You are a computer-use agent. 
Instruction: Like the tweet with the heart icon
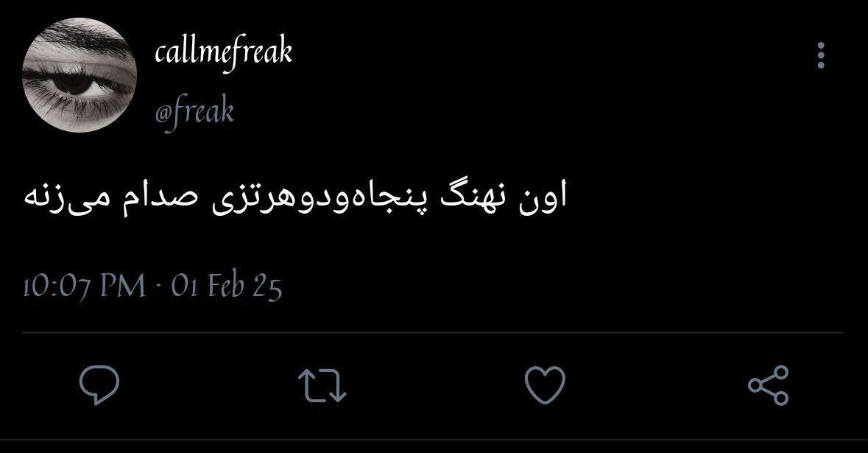click(x=545, y=385)
